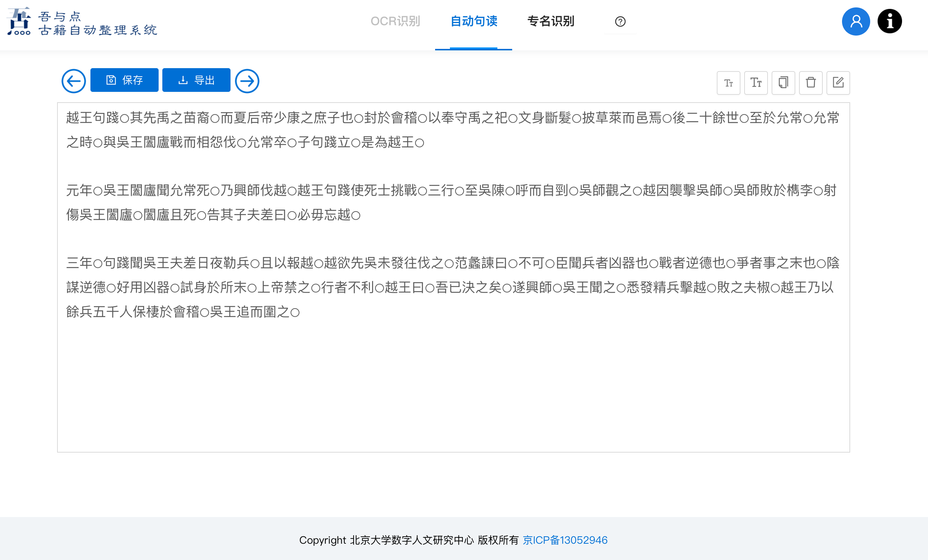Copy the text content
This screenshot has height=560, width=928.
coord(783,83)
